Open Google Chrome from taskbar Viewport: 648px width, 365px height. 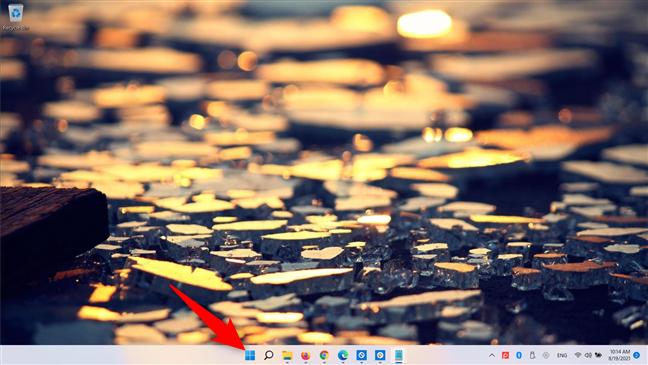(x=324, y=355)
